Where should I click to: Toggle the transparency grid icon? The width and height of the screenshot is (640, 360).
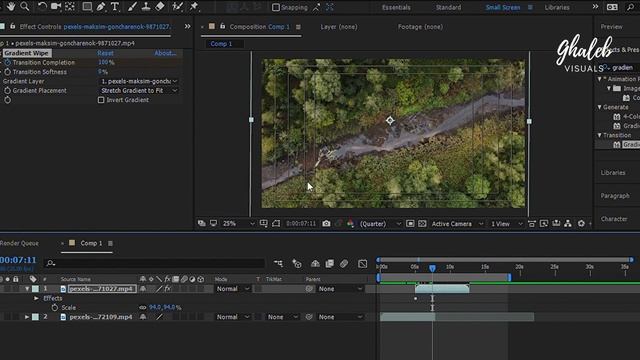pos(422,223)
